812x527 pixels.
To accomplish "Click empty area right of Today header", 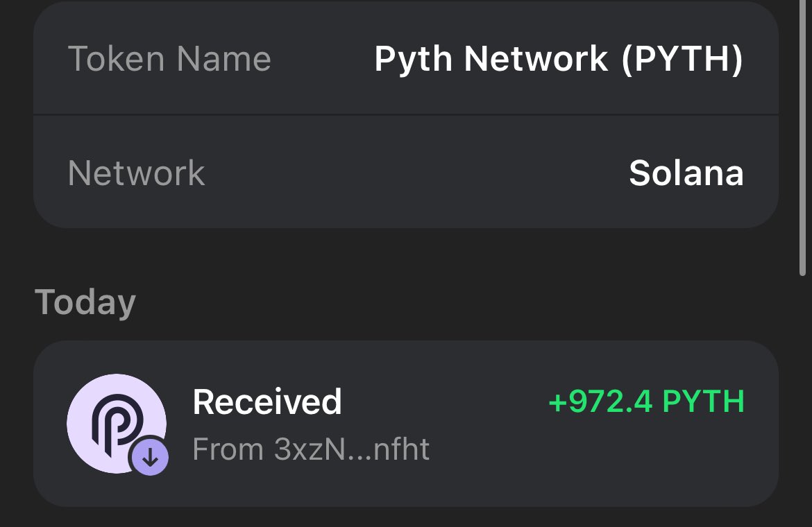I will (451, 302).
